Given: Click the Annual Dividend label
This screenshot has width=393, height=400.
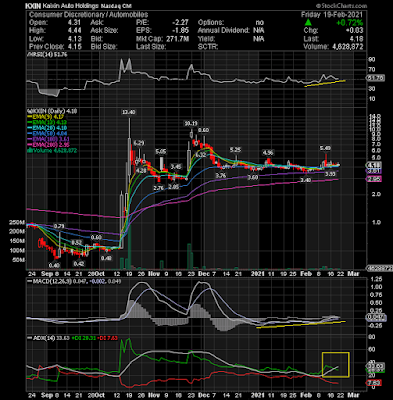Looking at the screenshot, I should 224,31.
